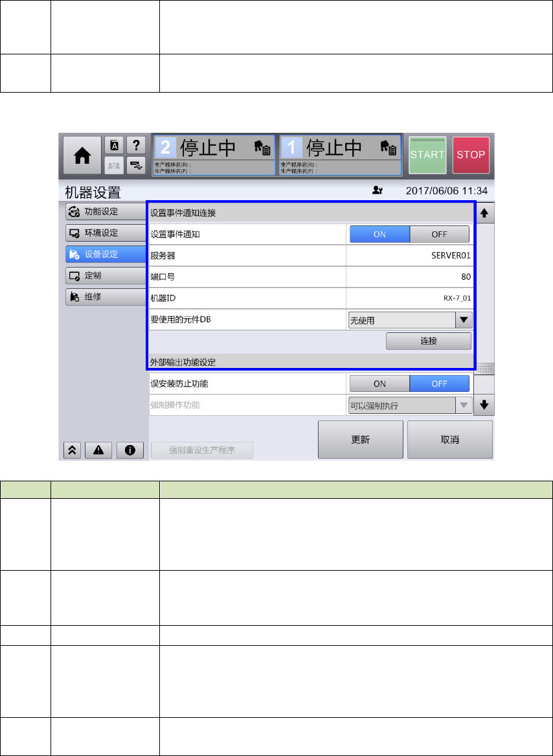Select lane 1 停止中 status panel
The width and height of the screenshot is (553, 756).
341,155
